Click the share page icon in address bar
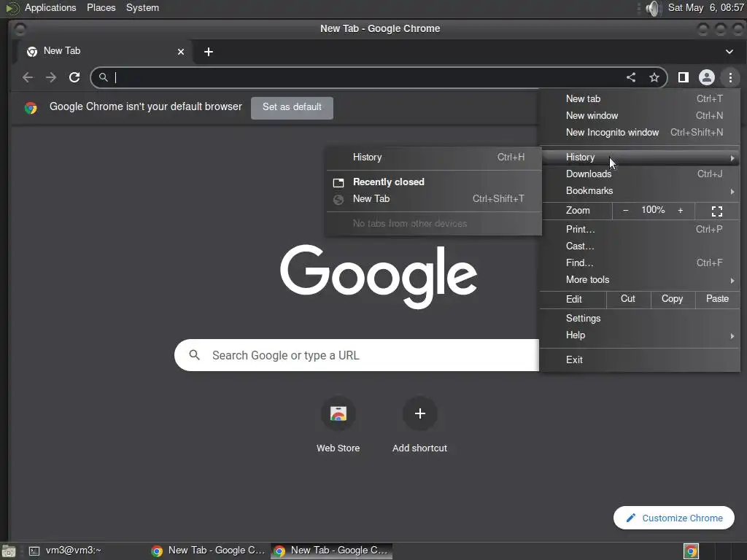 click(x=631, y=77)
